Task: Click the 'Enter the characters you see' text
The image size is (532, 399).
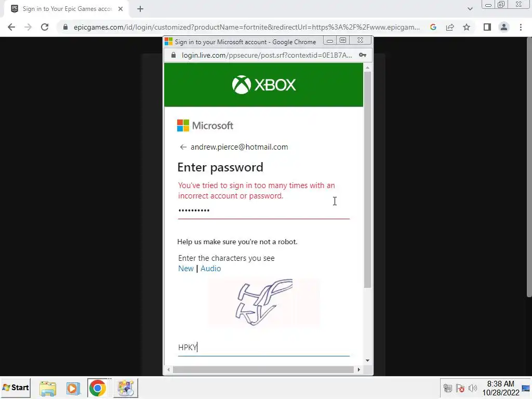Action: click(x=227, y=258)
